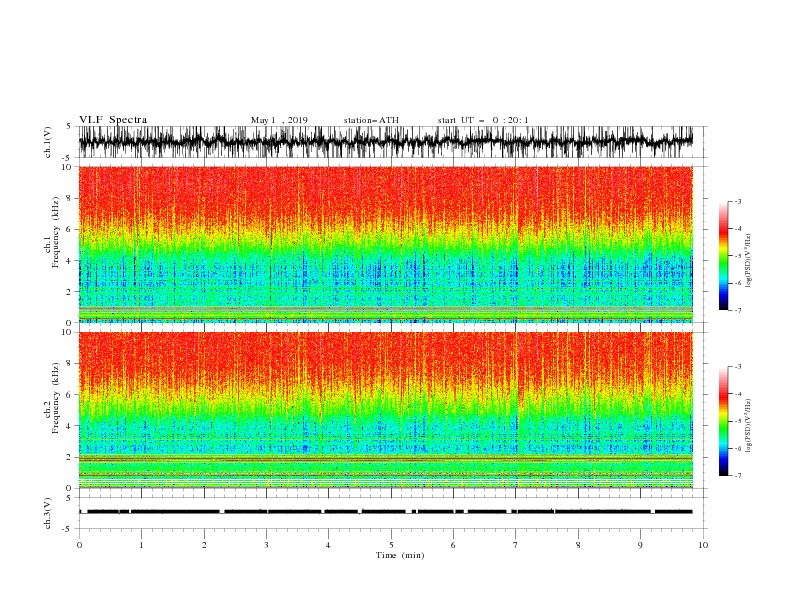Click the ch.2 spectrogram plot
This screenshot has width=792, height=612.
pyautogui.click(x=386, y=410)
